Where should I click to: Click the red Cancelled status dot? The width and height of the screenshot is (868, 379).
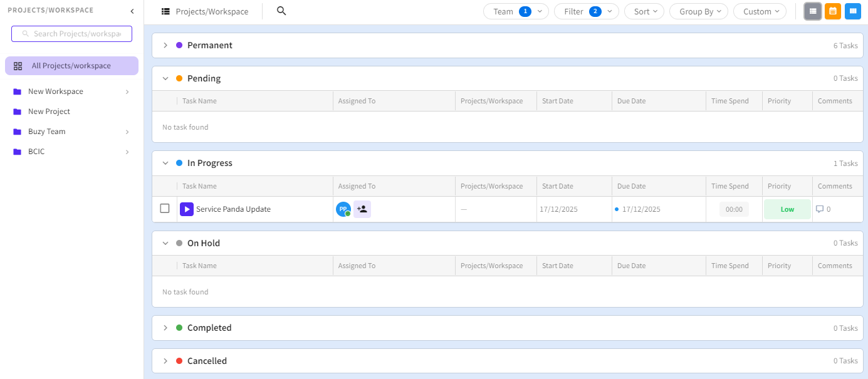click(179, 361)
